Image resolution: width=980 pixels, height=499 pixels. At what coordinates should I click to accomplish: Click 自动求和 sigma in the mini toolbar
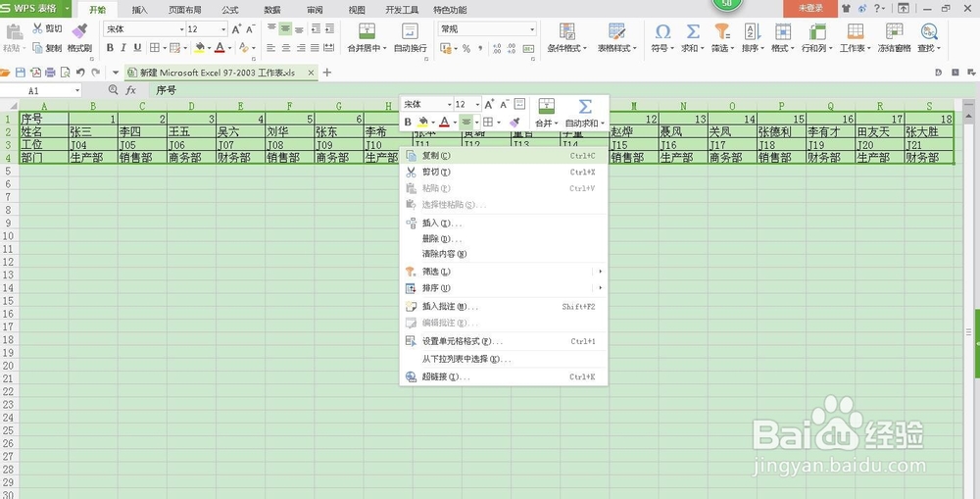(x=584, y=106)
